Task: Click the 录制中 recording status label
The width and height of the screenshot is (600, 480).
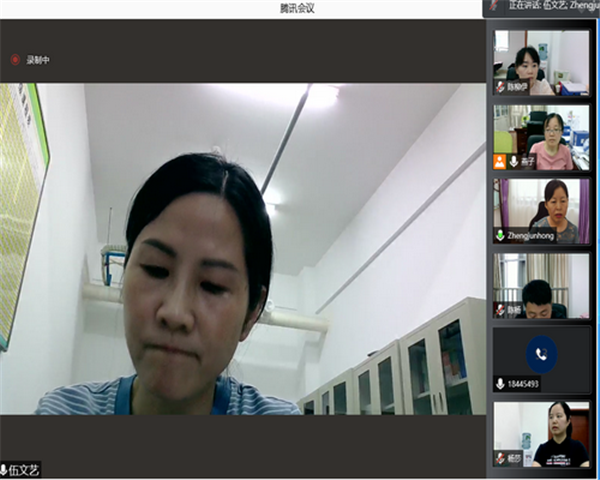Action: click(38, 60)
